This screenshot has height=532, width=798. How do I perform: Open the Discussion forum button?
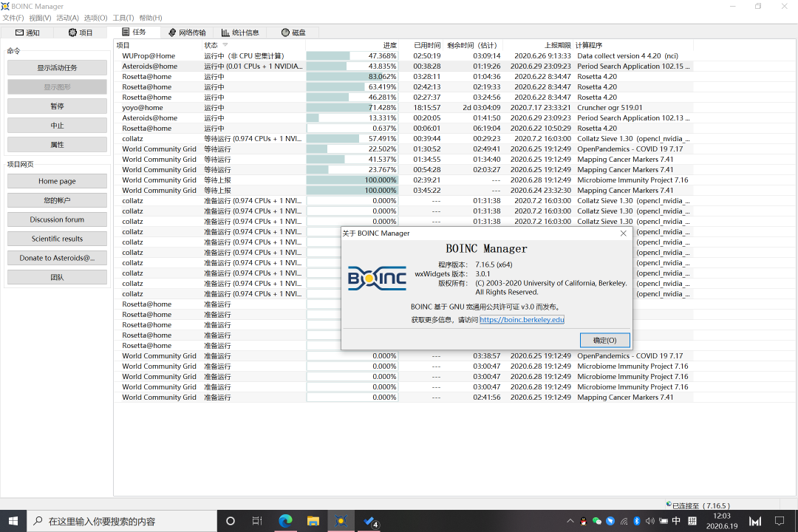57,219
